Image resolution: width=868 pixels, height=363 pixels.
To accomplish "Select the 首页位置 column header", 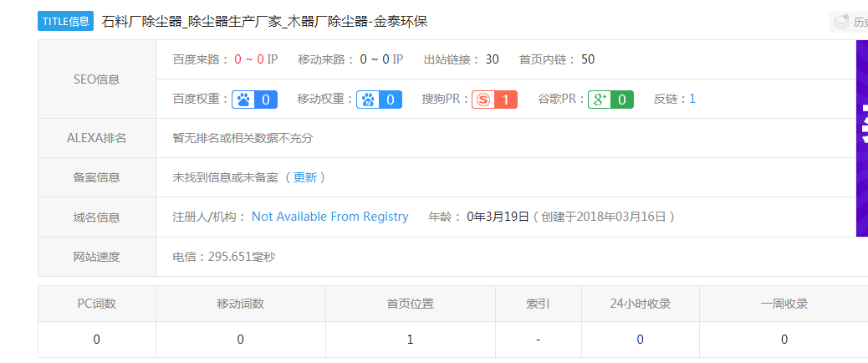I will click(410, 304).
